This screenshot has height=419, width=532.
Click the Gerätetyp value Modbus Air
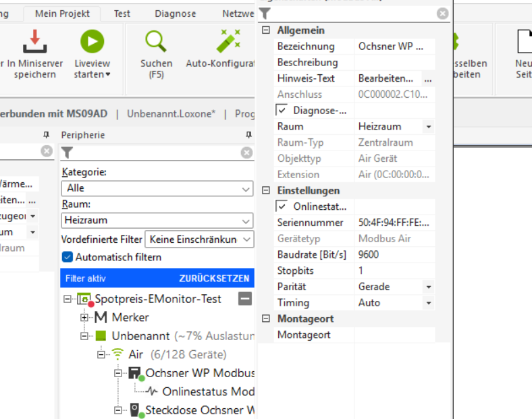coord(384,239)
